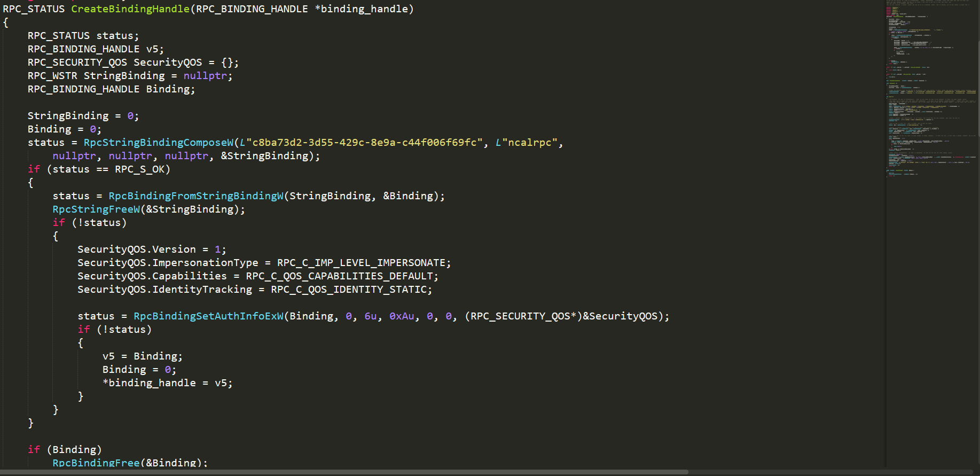The image size is (980, 476).
Task: Click the code minimap preview
Action: coord(932,88)
